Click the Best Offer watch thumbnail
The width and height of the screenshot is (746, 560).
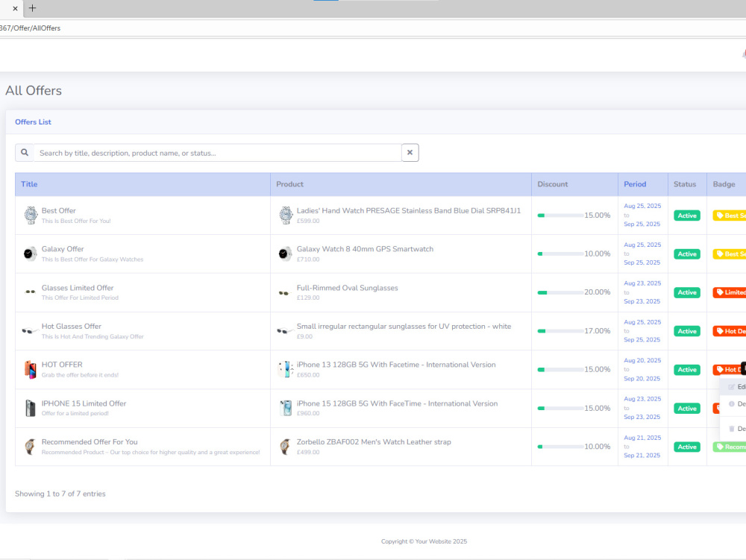31,215
